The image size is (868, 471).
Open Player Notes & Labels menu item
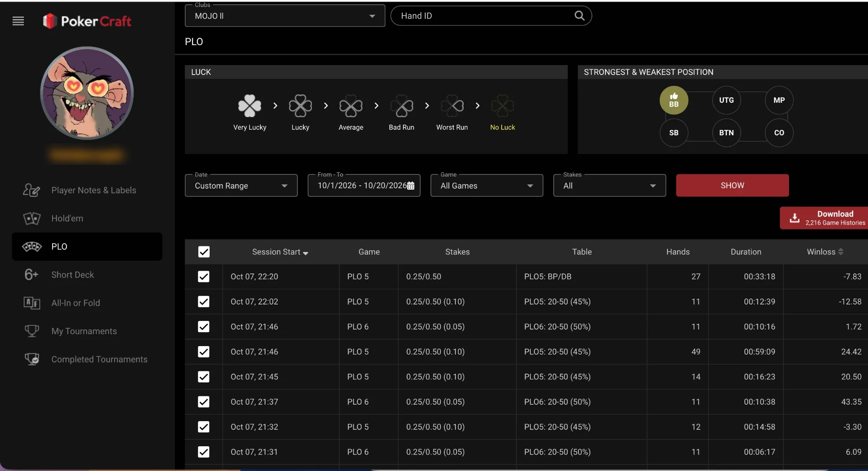87,190
